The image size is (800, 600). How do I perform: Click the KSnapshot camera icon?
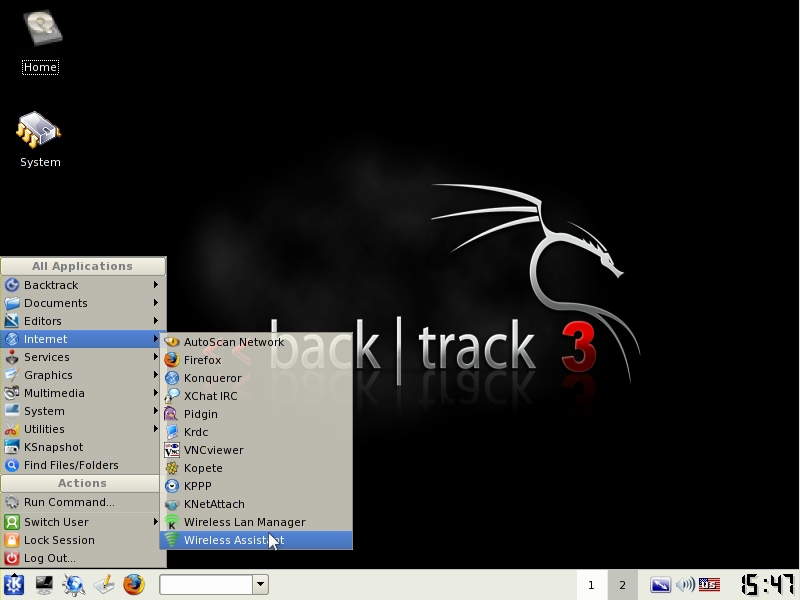coord(12,447)
